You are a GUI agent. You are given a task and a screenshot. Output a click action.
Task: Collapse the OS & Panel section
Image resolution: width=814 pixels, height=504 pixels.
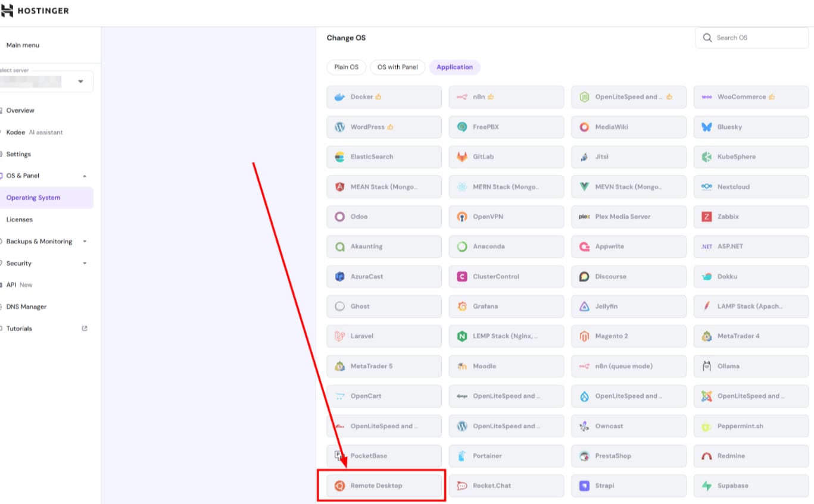point(85,176)
